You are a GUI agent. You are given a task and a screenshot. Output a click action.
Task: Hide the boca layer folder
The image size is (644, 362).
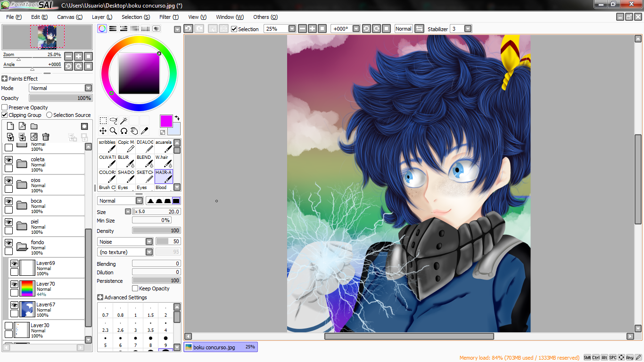[x=8, y=201]
